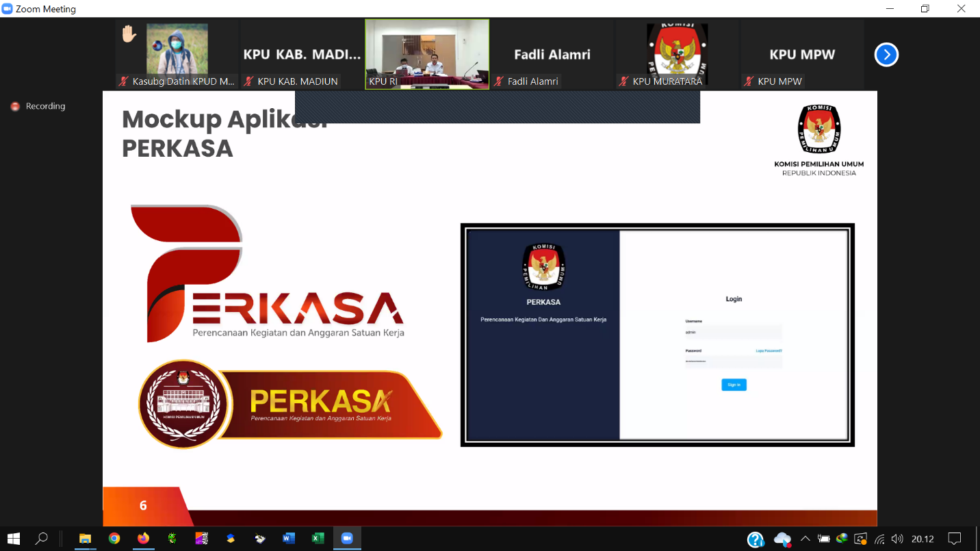Click the taskbar search icon
Viewport: 980px width, 551px height.
42,538
